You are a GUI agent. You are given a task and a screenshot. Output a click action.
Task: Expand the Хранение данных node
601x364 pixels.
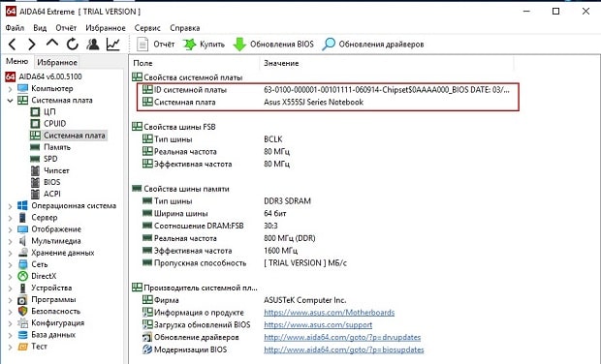pos(11,253)
